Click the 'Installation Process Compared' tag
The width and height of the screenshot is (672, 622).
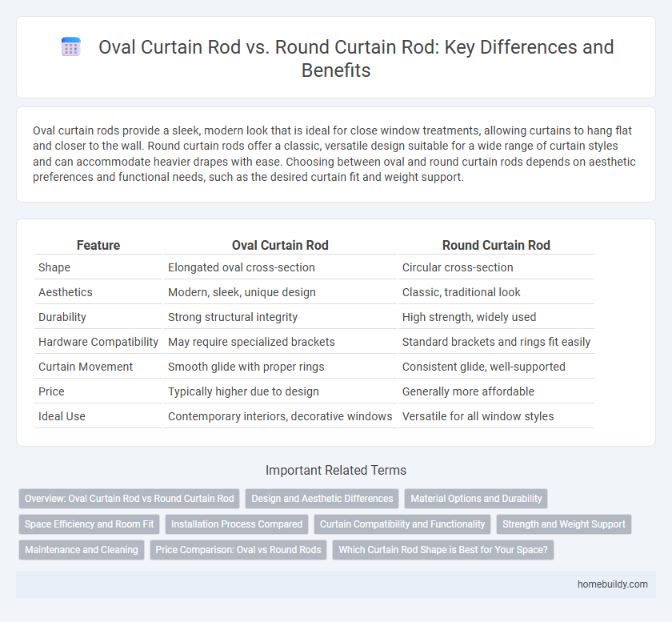(237, 524)
